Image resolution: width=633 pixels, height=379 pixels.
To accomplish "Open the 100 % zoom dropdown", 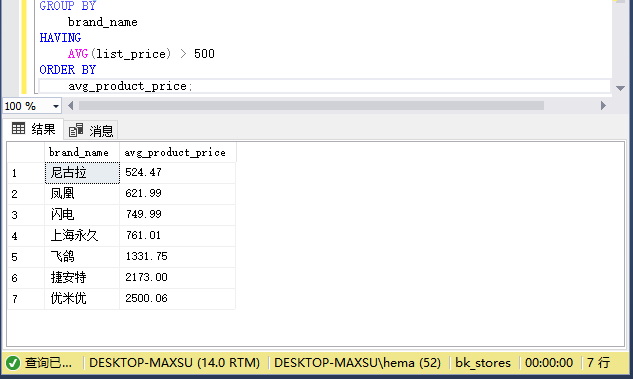I will point(56,106).
